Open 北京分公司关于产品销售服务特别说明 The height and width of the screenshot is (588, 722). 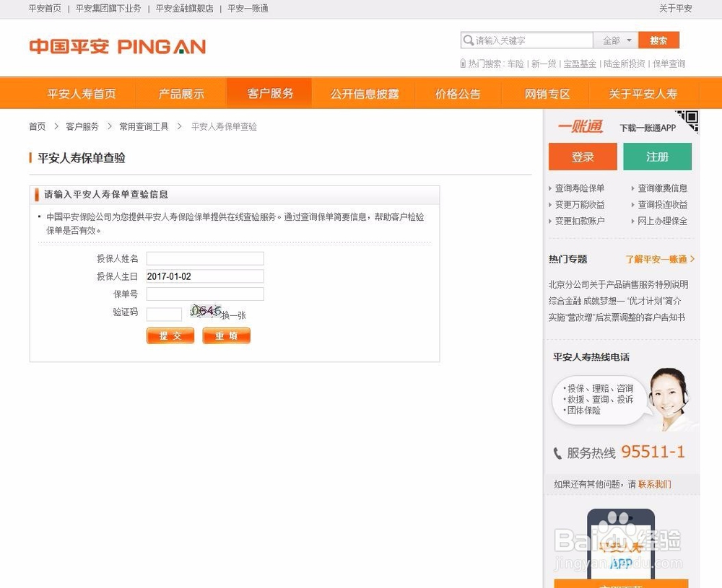618,285
